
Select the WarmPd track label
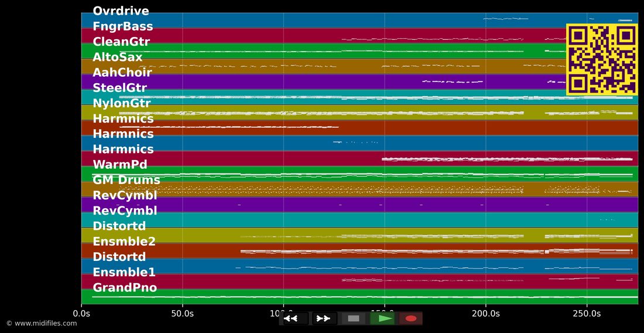[120, 164]
